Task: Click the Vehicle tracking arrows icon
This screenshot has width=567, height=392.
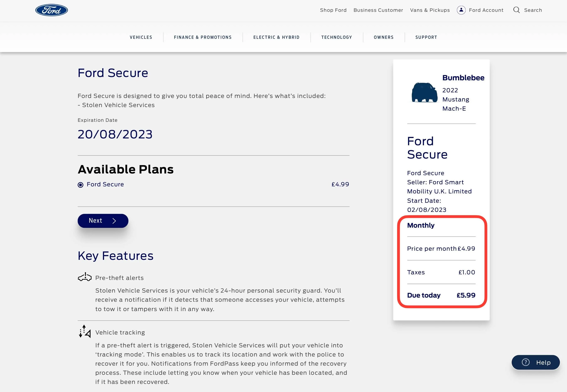Action: pos(85,331)
